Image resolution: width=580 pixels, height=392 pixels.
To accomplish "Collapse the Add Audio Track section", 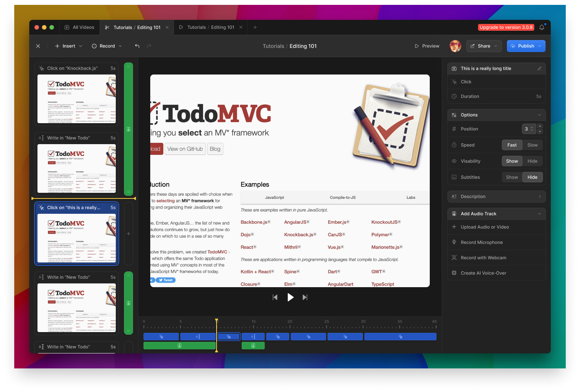I will click(x=540, y=214).
